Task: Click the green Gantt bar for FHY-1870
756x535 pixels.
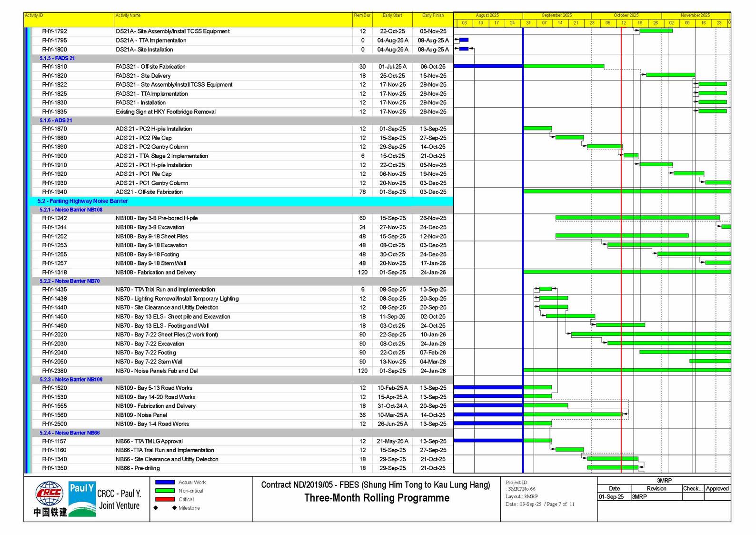Action: (537, 129)
